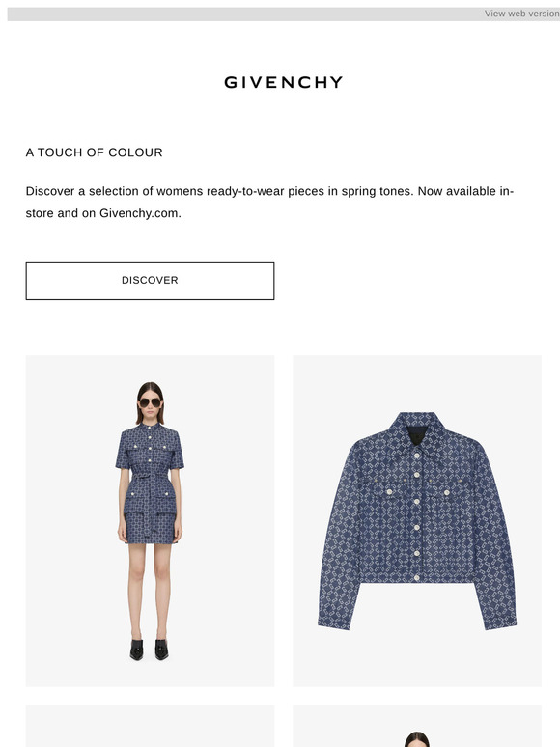This screenshot has width=560, height=747.
Task: Open the partially visible bottom-right product tile
Action: (417, 726)
